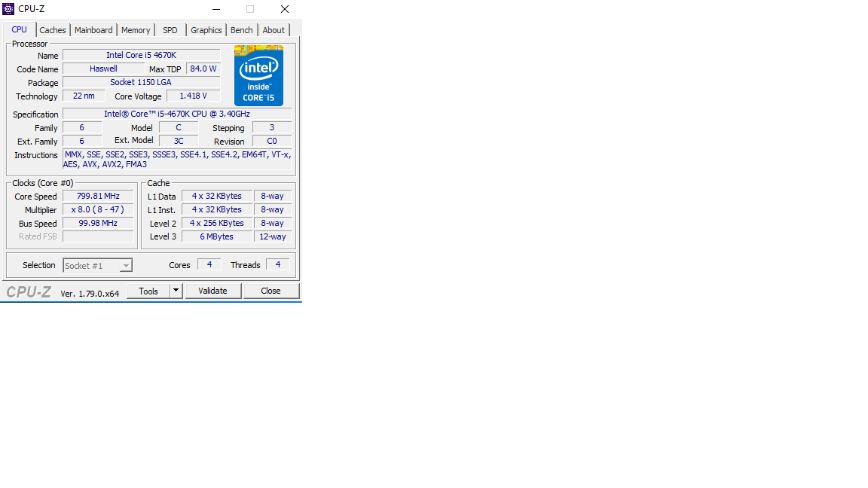
Task: Click the bus speed value '99.98 MHz'
Action: tap(98, 223)
